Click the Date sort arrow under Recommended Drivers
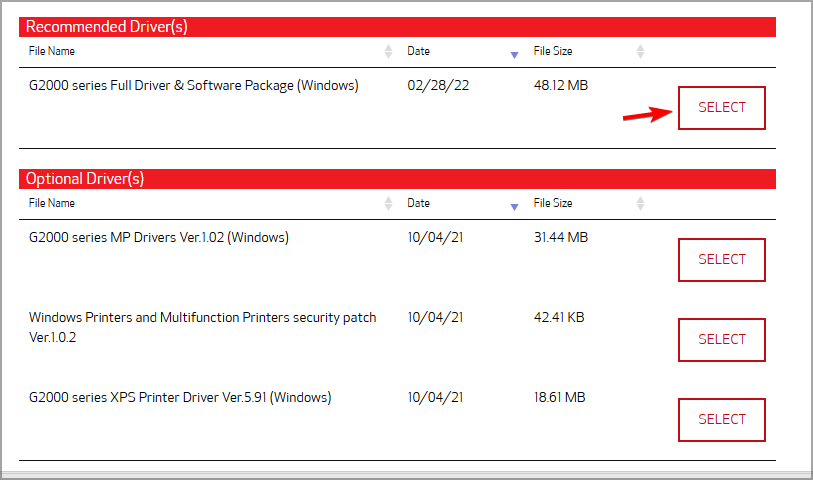813x480 pixels. click(515, 54)
